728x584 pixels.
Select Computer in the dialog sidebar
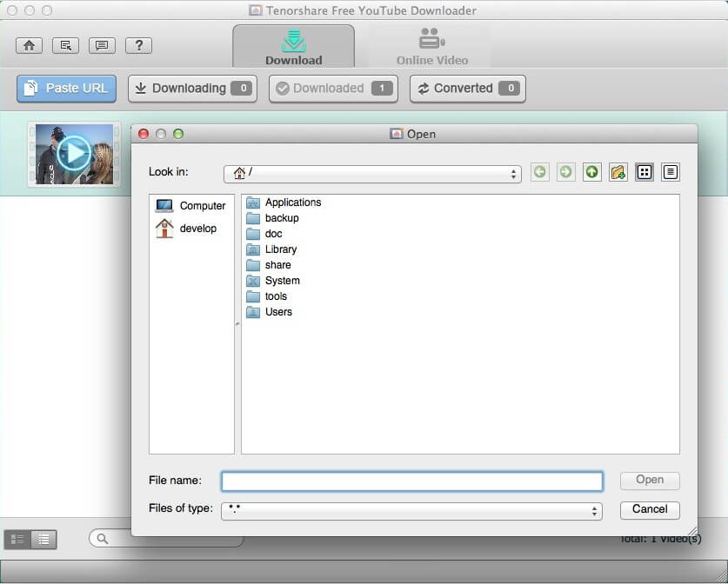click(190, 205)
